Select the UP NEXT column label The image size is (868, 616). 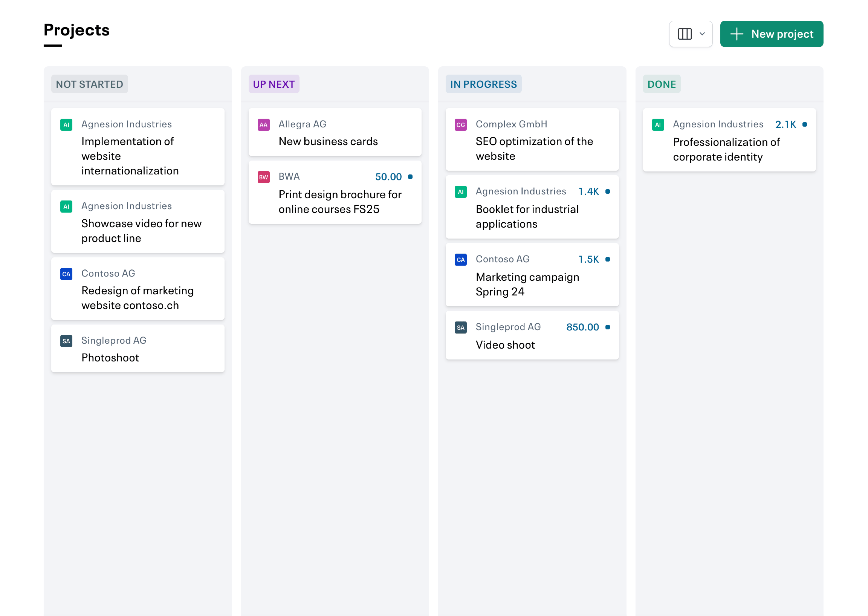click(x=274, y=84)
